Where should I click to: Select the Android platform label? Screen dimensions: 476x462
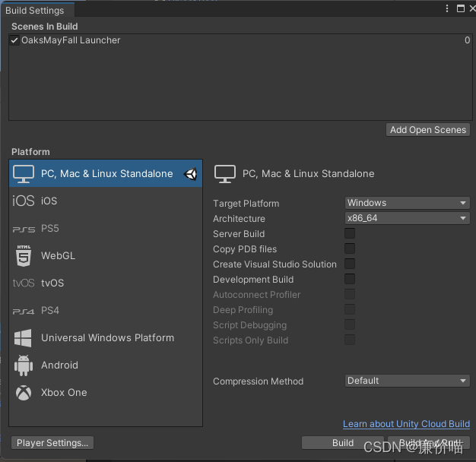[60, 365]
